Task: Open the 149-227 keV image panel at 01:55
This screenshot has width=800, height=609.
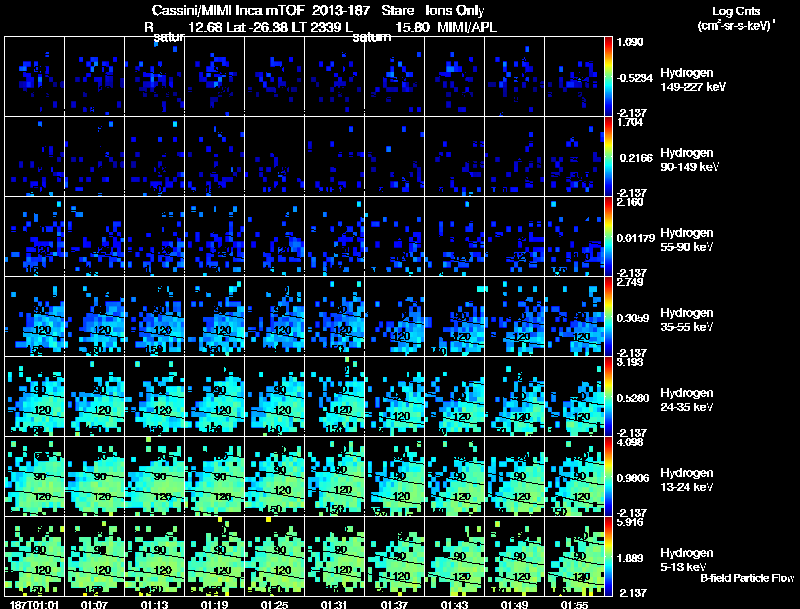Action: click(x=574, y=77)
